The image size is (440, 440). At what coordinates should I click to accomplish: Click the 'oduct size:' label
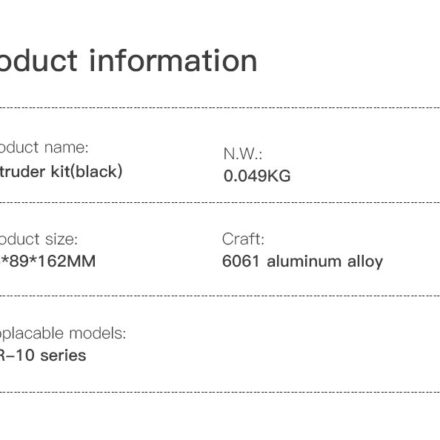[x=39, y=239]
